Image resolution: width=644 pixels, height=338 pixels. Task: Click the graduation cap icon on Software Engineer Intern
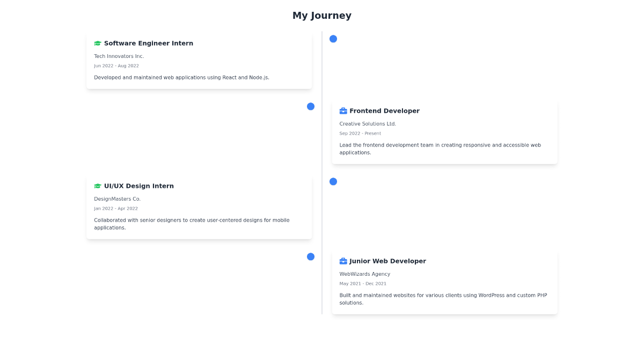98,43
